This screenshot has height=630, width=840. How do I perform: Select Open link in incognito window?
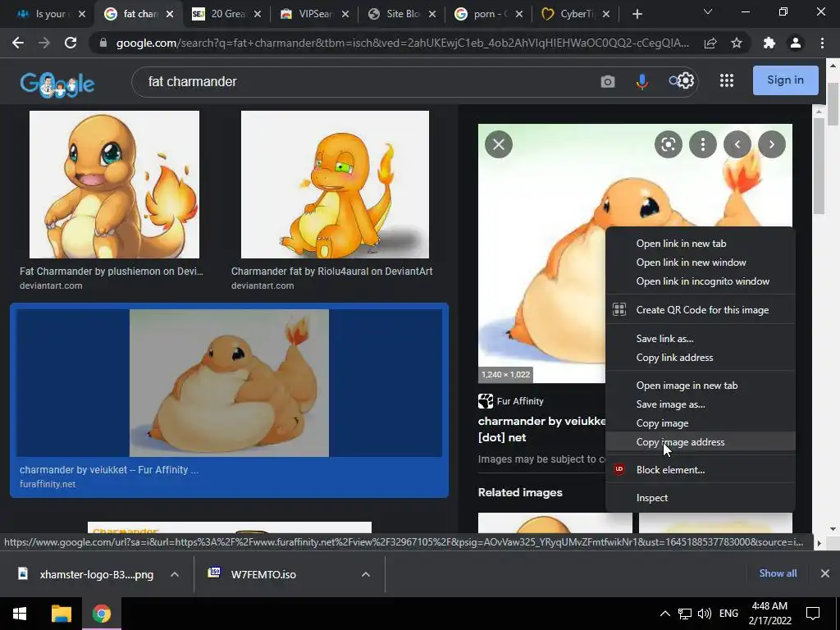coord(701,281)
